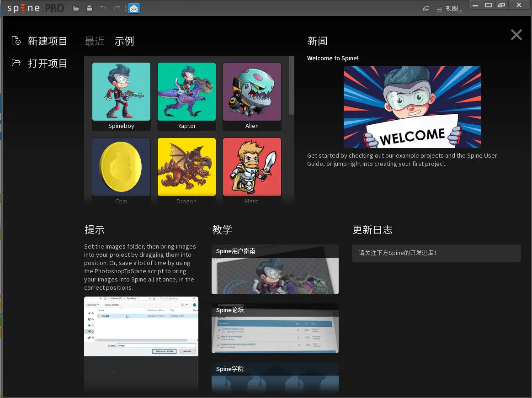Close the welcome screen with large X
532x398 pixels.
(516, 35)
